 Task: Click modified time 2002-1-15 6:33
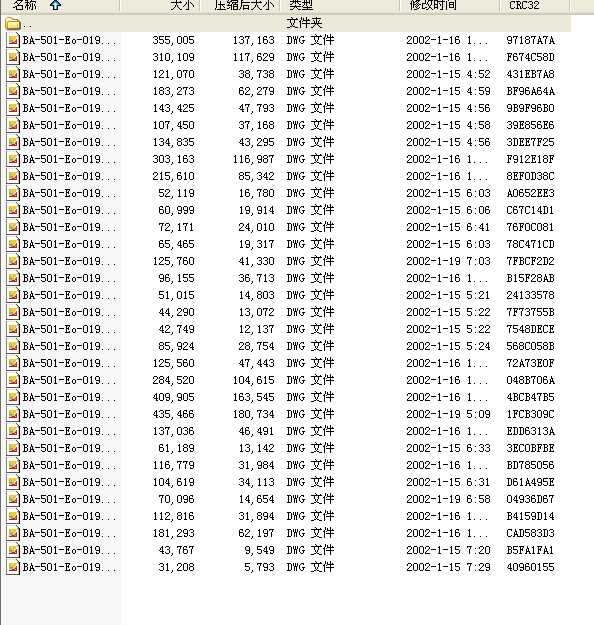click(x=448, y=448)
